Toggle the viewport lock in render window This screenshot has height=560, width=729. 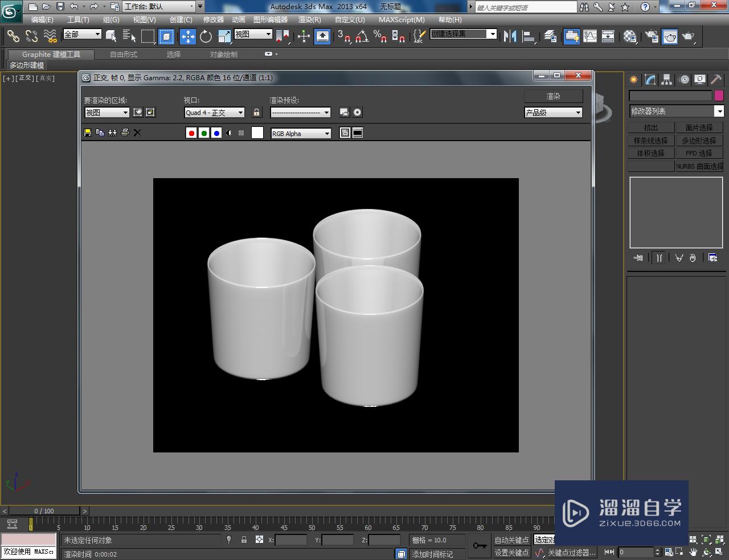tap(256, 113)
